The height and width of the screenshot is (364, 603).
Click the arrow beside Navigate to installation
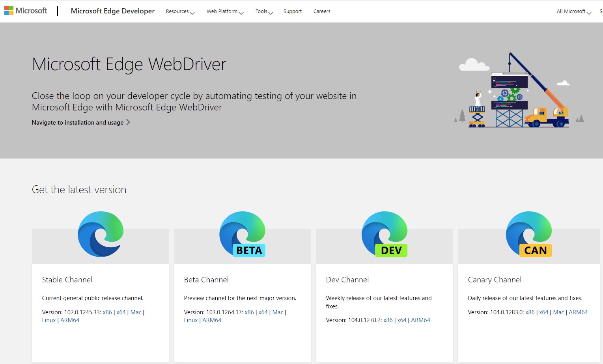tap(128, 122)
